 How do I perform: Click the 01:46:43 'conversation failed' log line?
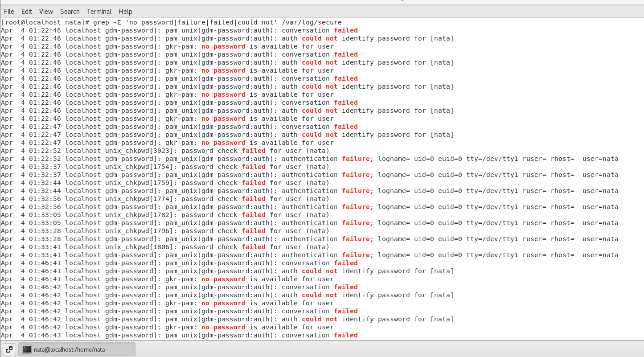pos(179,335)
